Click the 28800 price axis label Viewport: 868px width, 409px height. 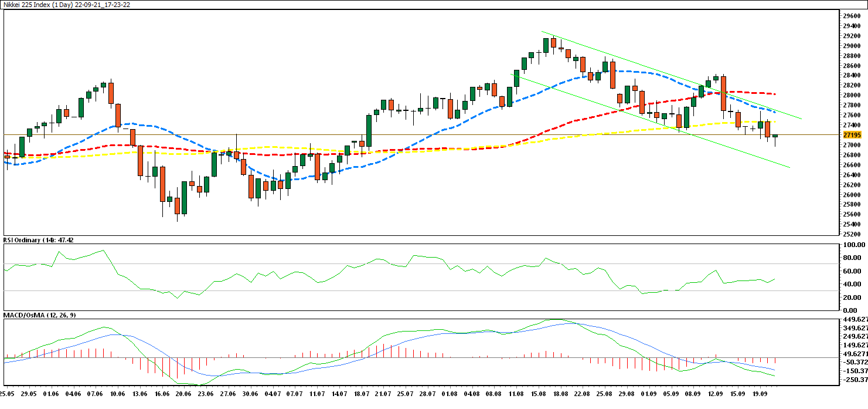click(x=853, y=55)
